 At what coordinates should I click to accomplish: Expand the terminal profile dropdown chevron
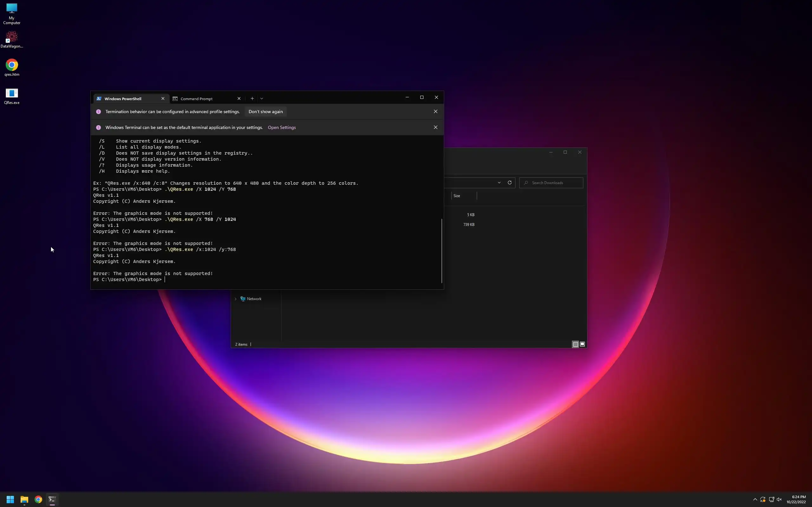pyautogui.click(x=262, y=99)
